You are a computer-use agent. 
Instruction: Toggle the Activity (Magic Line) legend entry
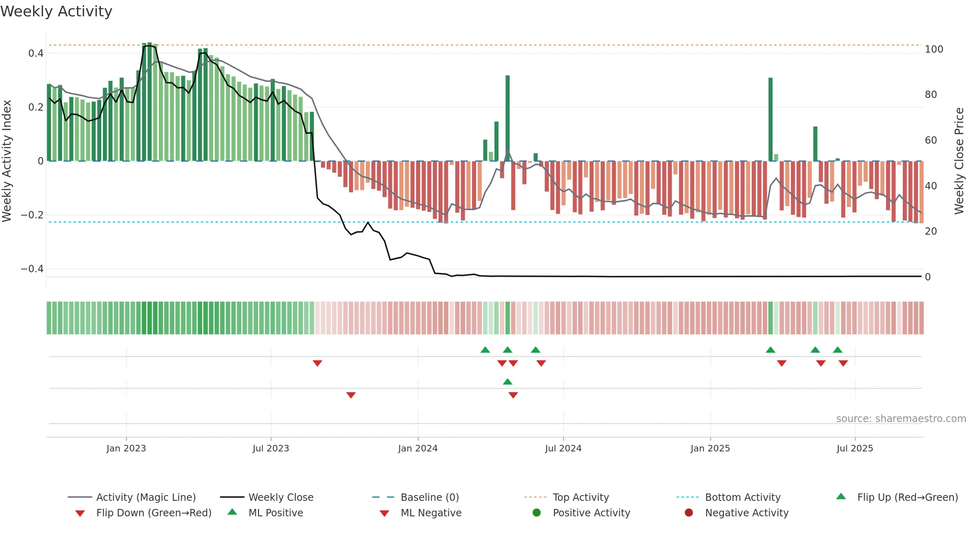[132, 497]
